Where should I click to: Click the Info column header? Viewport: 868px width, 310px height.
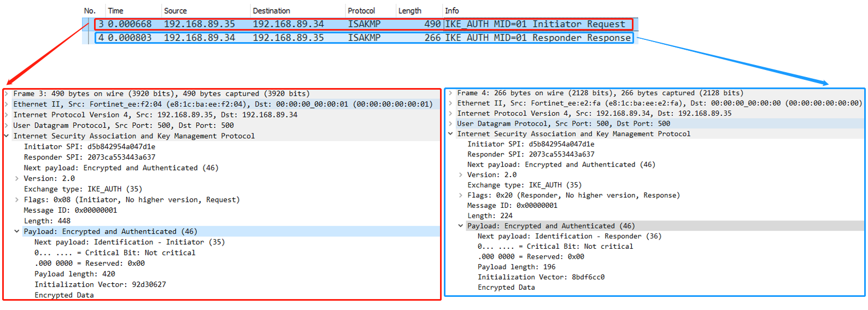(x=451, y=11)
